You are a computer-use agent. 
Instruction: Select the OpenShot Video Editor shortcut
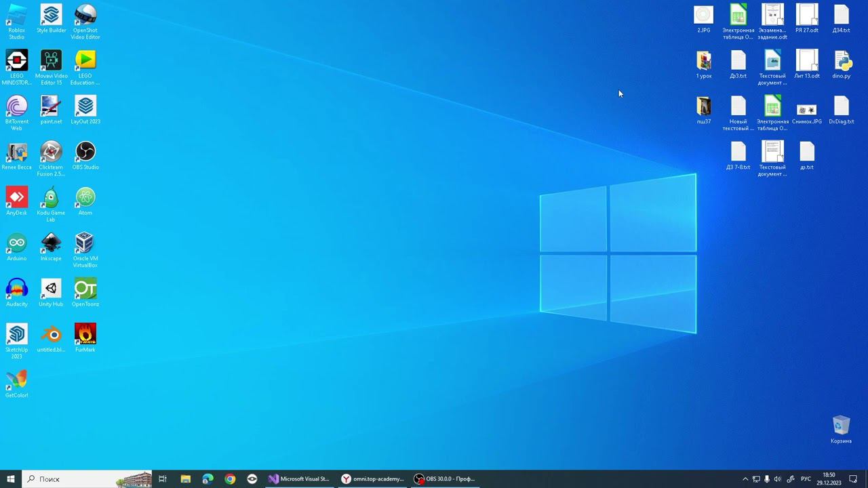coord(85,22)
